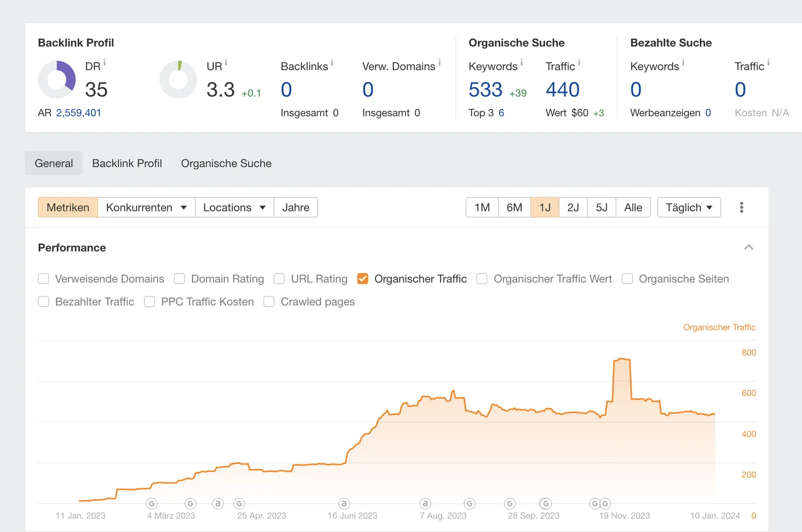This screenshot has width=802, height=532.
Task: Click the info icon next to DR
Action: tap(104, 63)
